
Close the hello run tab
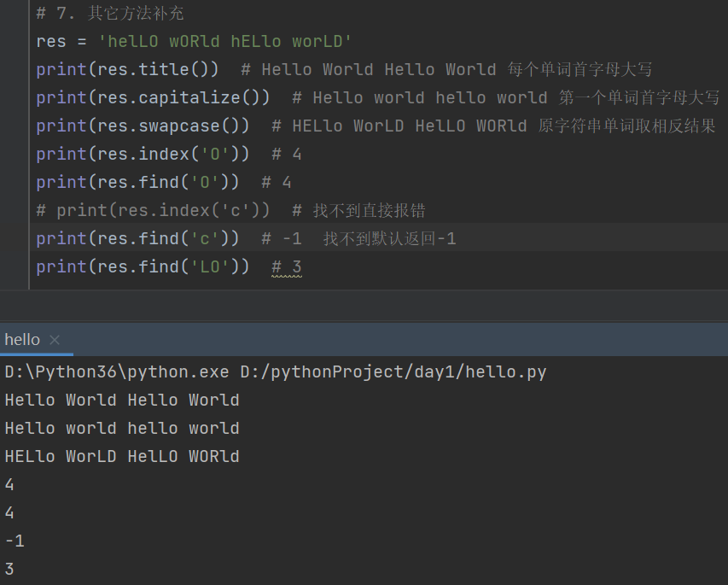(55, 340)
